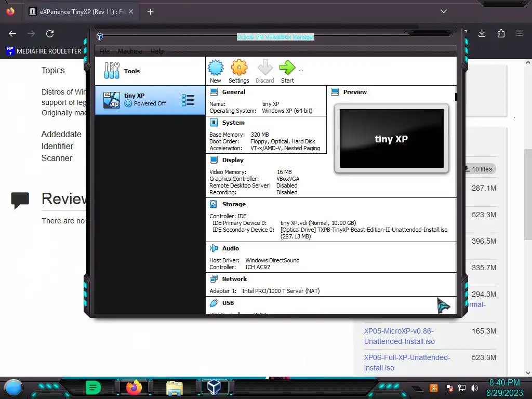Click the VirtualBox details scrollbar

pos(456,97)
